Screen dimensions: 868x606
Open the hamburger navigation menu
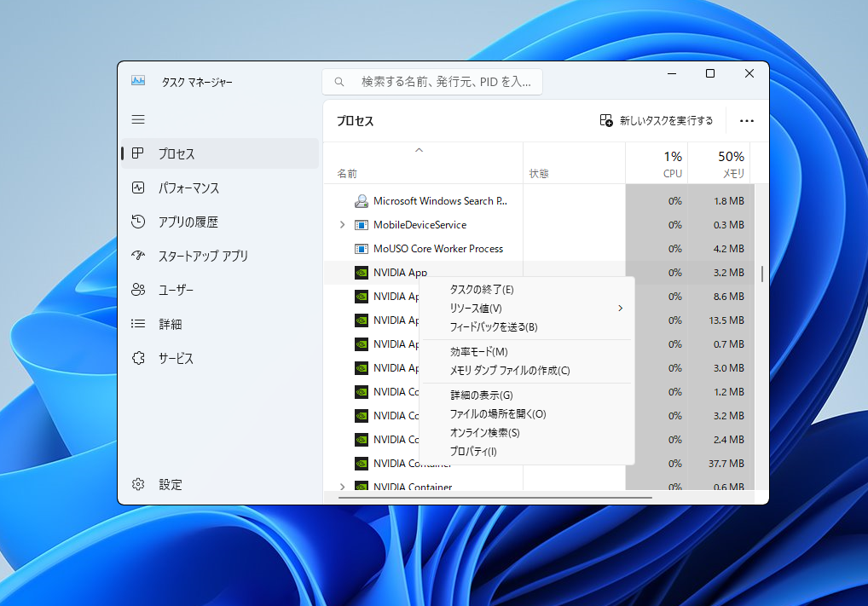(x=138, y=119)
